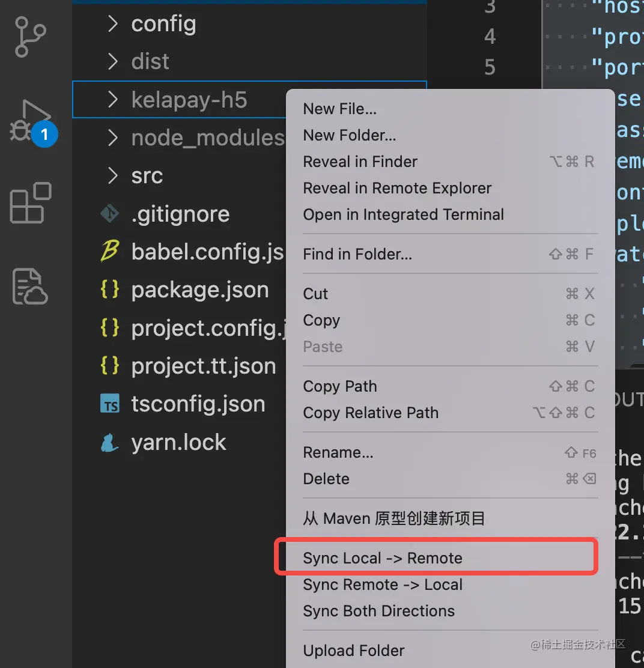644x668 pixels.
Task: Click the braces icon beside project.tt.json
Action: pos(109,365)
